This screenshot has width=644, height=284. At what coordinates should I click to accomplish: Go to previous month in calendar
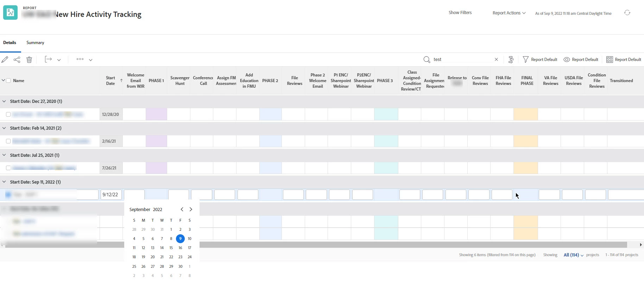[x=182, y=209]
